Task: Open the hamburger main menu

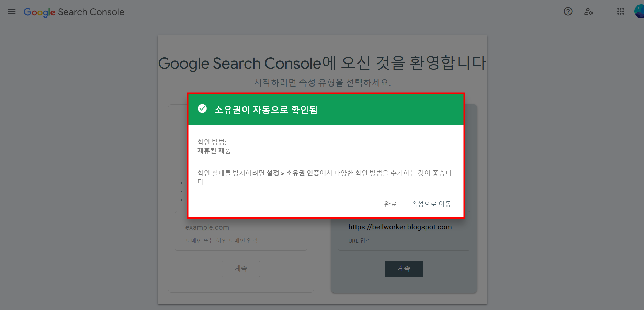Action: point(12,12)
